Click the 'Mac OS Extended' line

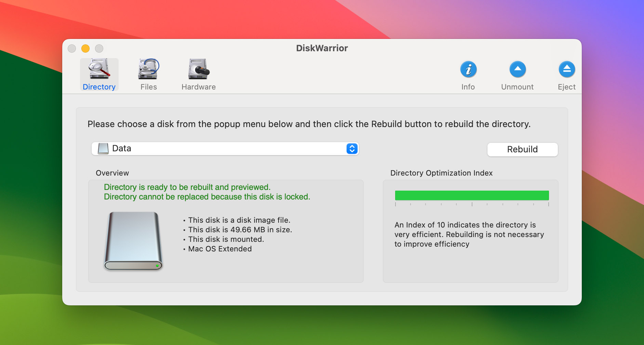point(220,249)
